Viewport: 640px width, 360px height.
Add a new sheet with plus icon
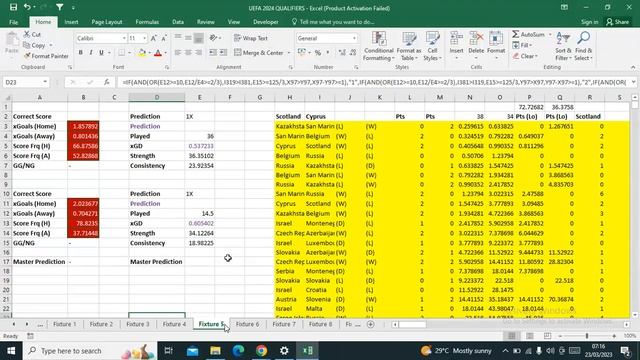pyautogui.click(x=370, y=324)
